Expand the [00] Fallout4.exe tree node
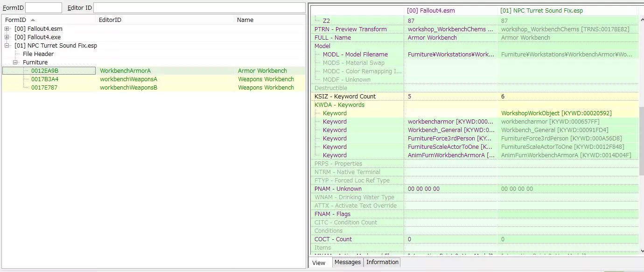This screenshot has height=272, width=644. (7, 37)
